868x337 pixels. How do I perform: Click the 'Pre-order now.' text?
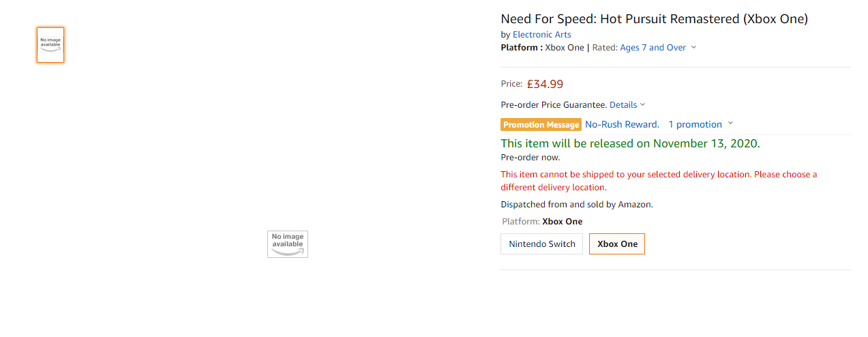[x=530, y=158]
